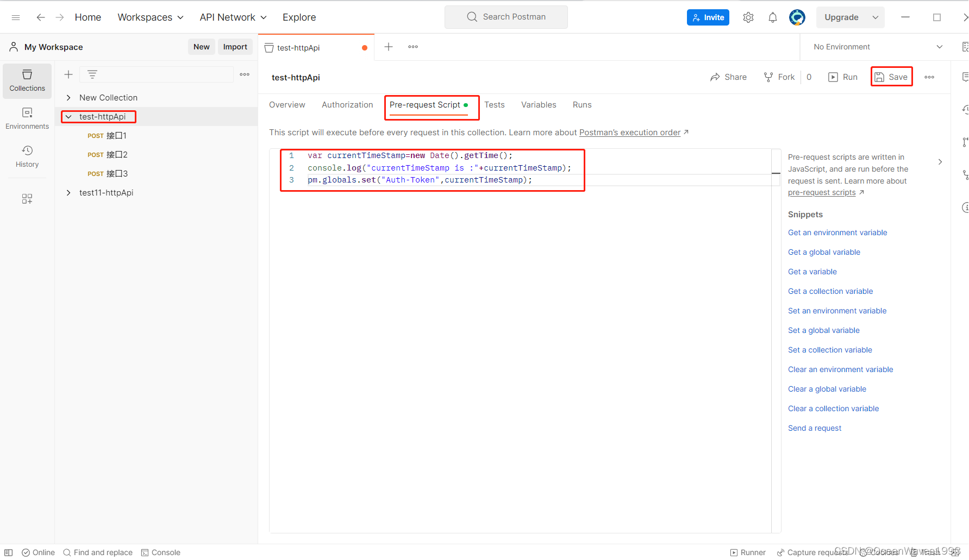Image resolution: width=969 pixels, height=560 pixels.
Task: Open Collections in sidebar
Action: (27, 81)
